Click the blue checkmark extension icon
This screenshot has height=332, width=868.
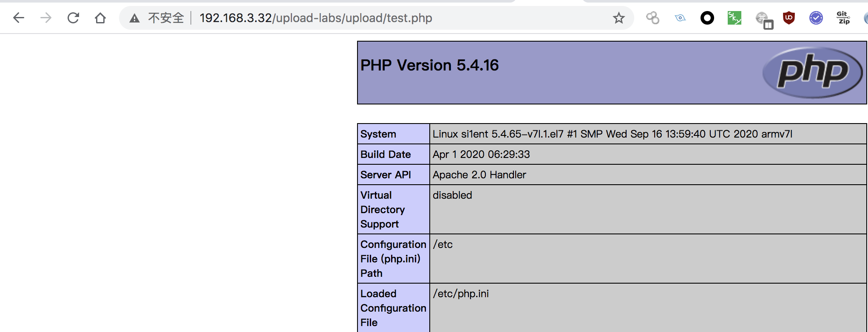pos(816,18)
